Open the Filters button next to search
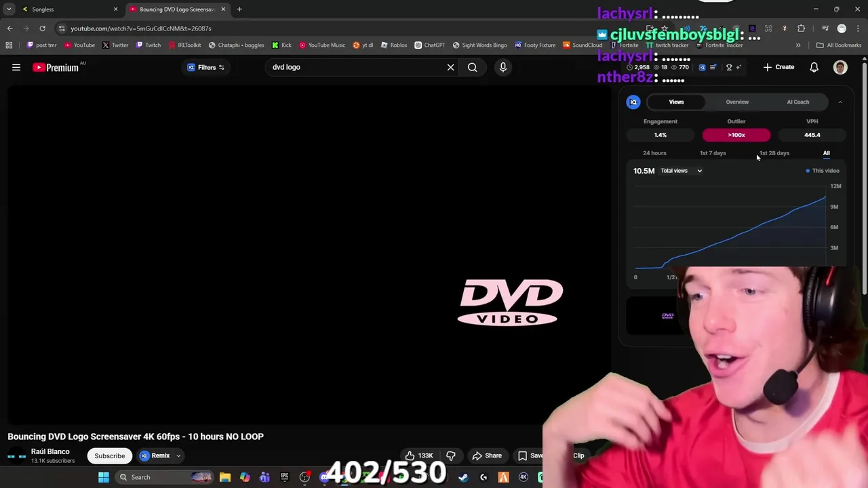This screenshot has height=488, width=868. 206,67
